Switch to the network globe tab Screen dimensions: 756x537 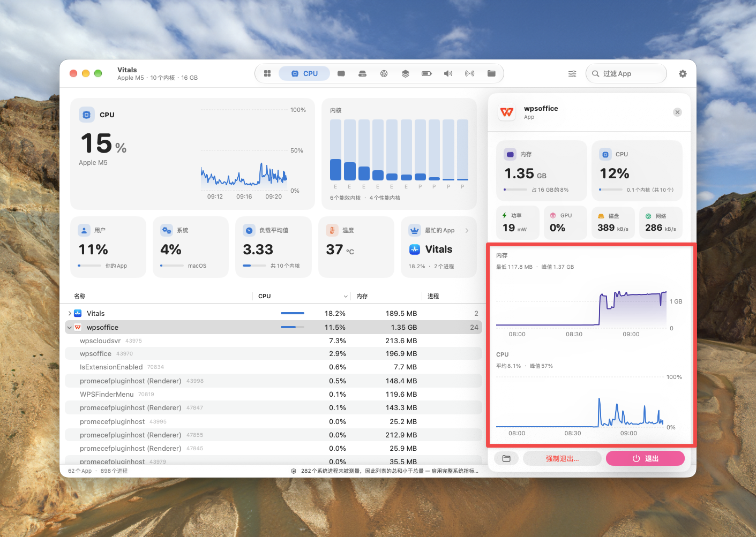pos(384,73)
